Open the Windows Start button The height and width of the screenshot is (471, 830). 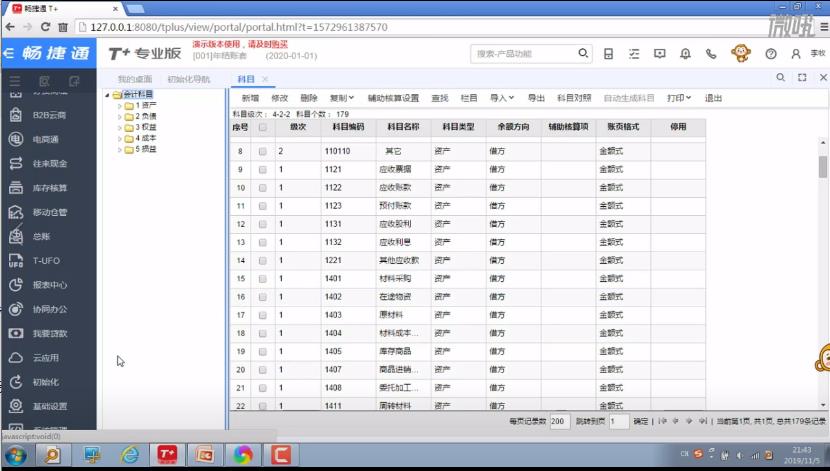point(15,455)
